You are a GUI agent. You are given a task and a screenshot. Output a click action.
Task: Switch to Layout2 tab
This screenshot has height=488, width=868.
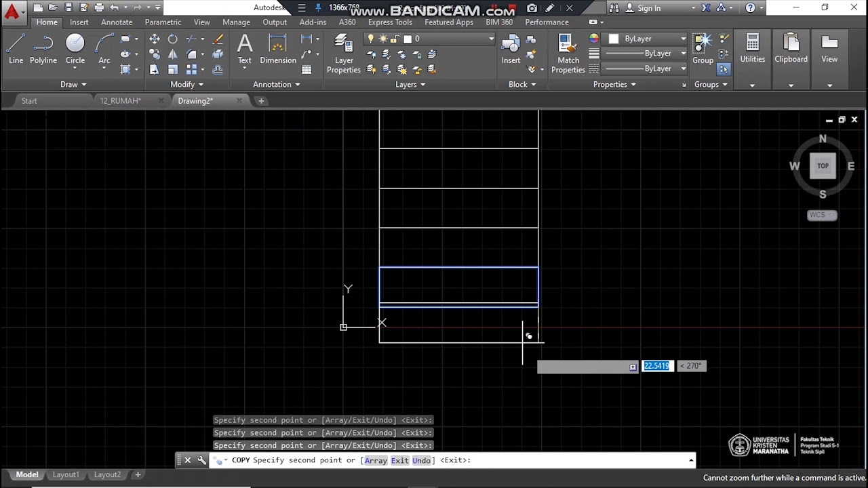tap(107, 475)
